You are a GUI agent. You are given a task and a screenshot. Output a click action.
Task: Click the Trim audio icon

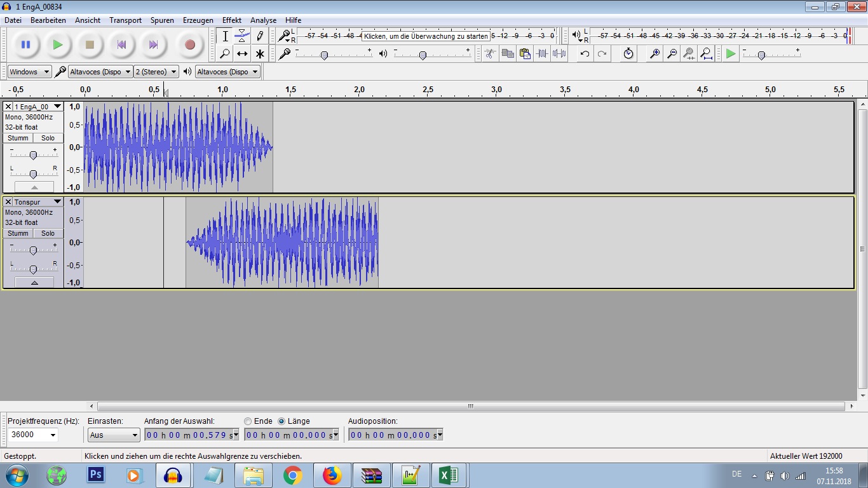(542, 54)
